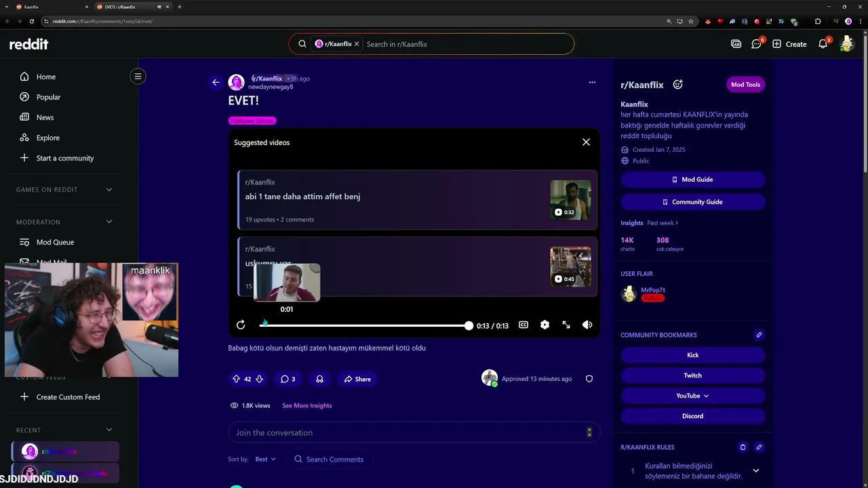Expand rule 1 details chevron

coord(756,470)
